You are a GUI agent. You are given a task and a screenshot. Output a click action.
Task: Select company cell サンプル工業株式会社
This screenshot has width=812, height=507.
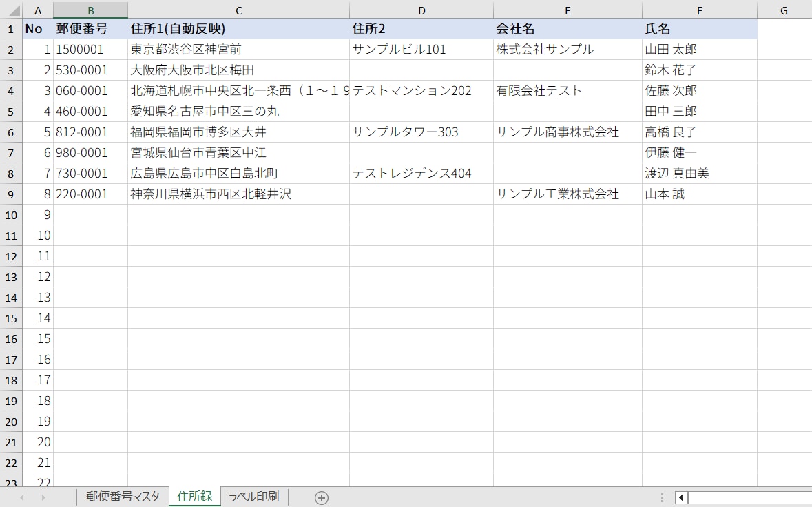click(568, 194)
